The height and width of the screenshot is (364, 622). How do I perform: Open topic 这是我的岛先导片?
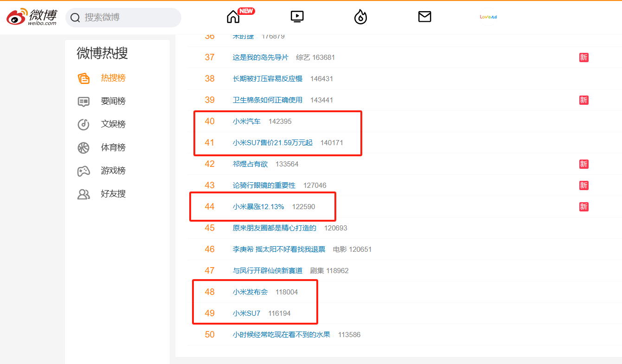click(x=261, y=57)
